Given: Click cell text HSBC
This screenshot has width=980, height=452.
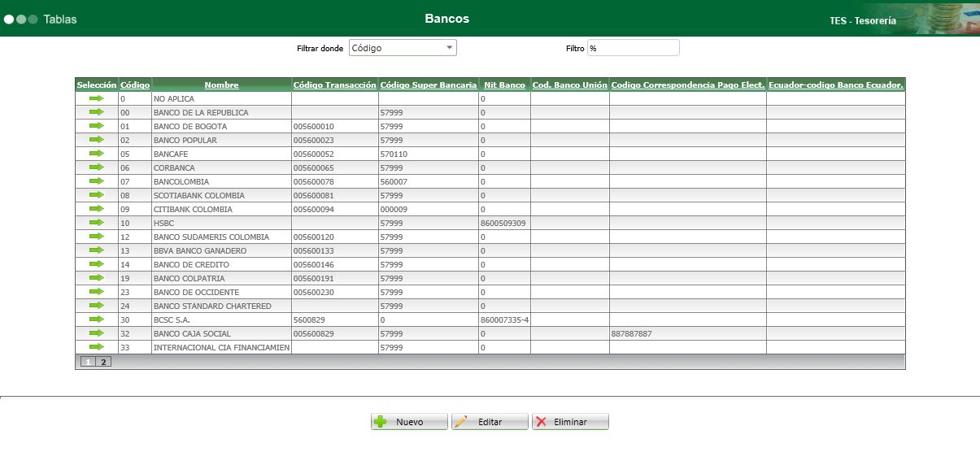Looking at the screenshot, I should tap(163, 224).
